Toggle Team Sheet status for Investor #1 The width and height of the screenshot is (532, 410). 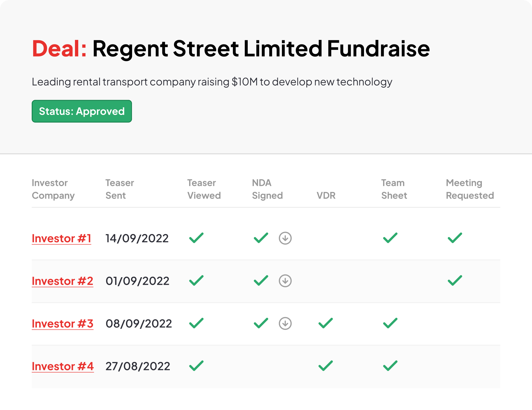coord(391,238)
